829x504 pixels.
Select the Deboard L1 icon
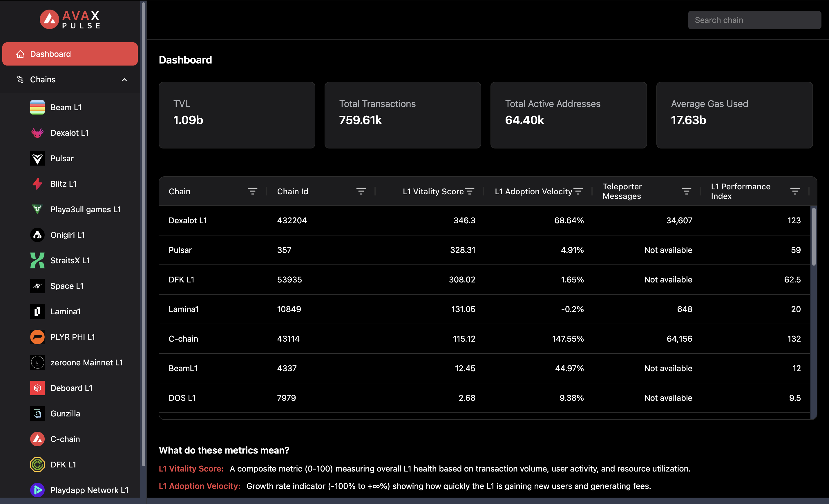coord(37,388)
